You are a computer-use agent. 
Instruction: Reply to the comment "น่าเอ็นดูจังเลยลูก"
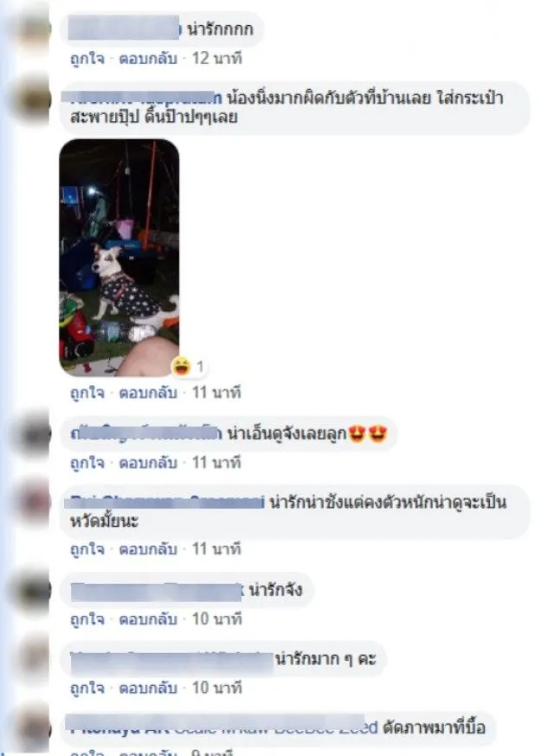click(148, 463)
